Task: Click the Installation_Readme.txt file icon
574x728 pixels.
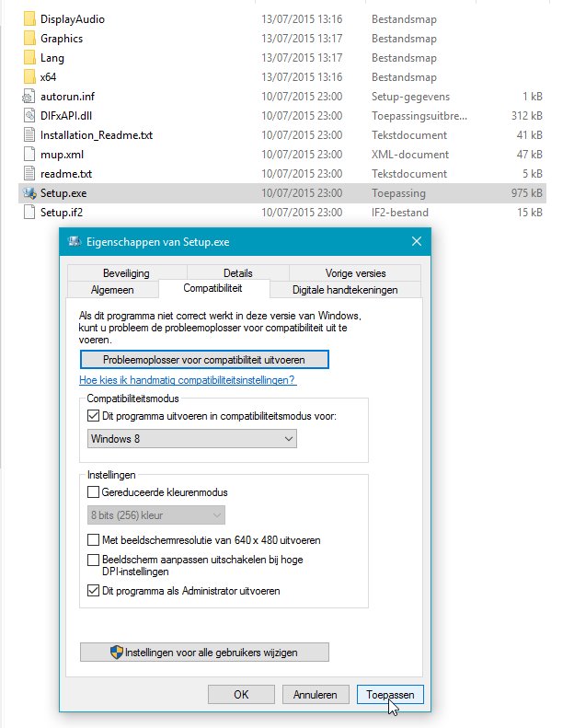Action: click(29, 135)
